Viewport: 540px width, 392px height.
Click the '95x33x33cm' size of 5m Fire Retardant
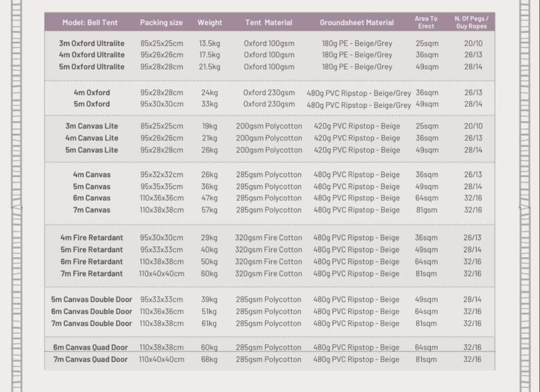coord(161,250)
